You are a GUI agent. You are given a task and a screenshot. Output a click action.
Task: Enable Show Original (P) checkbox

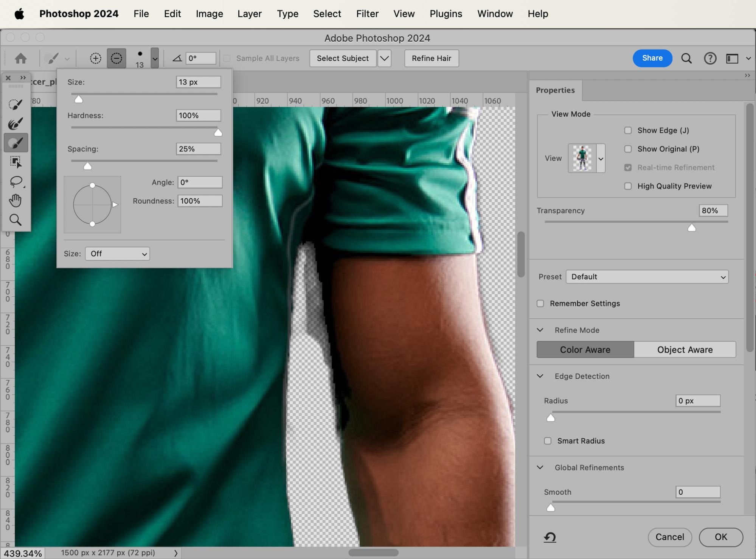(x=628, y=149)
